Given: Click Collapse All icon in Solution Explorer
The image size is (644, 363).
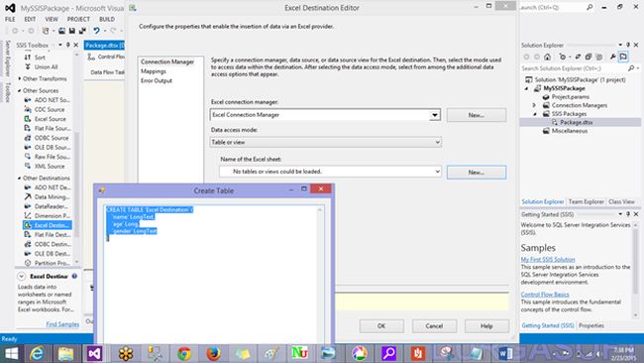Looking at the screenshot, I should (589, 57).
